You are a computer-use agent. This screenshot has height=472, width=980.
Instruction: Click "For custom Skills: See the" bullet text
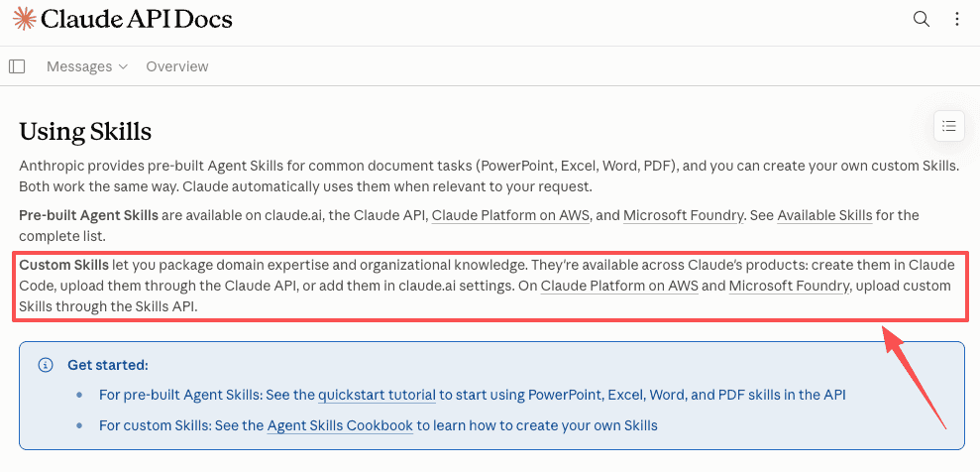pos(181,426)
